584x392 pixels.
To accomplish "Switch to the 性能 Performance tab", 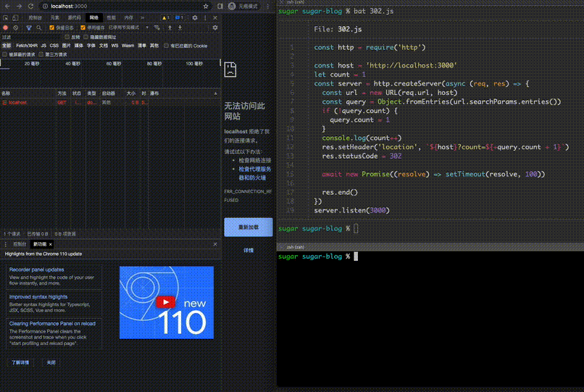I will 111,17.
